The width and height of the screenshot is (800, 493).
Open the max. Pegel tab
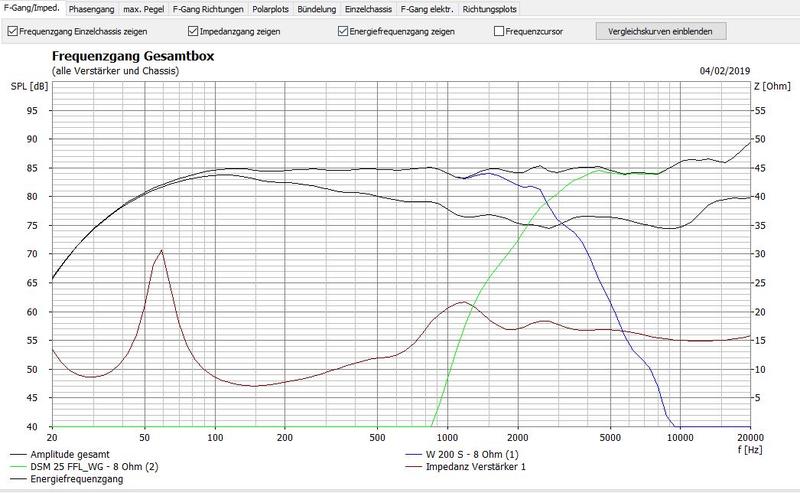143,9
